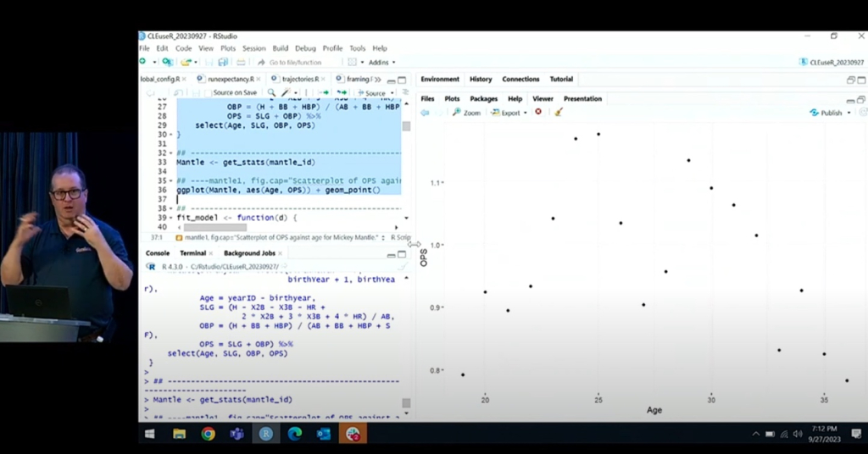
Task: Collapse the code fold at line 30
Action: (x=171, y=135)
